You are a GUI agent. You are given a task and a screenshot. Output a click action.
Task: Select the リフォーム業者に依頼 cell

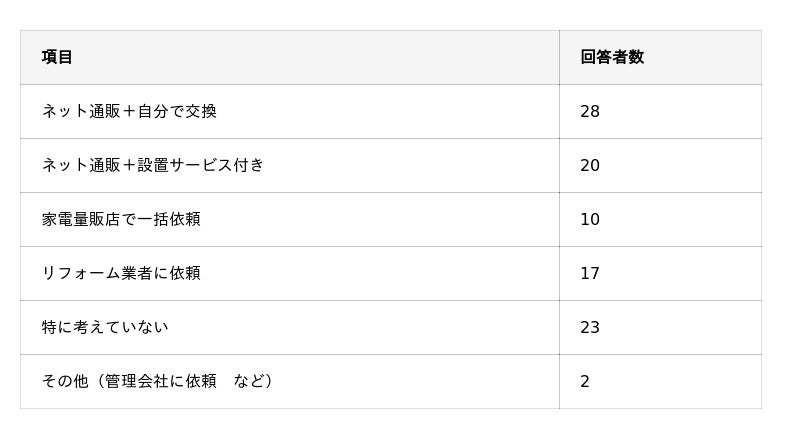[121, 273]
